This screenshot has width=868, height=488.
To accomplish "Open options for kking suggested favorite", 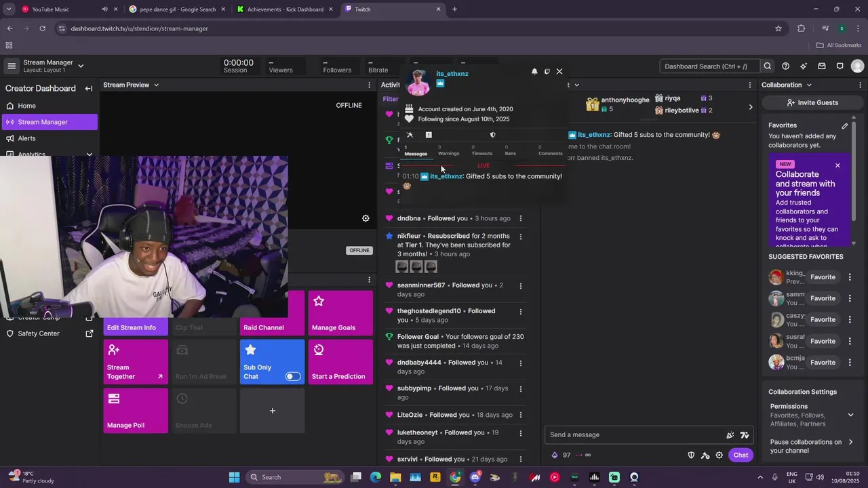I will [x=850, y=277].
